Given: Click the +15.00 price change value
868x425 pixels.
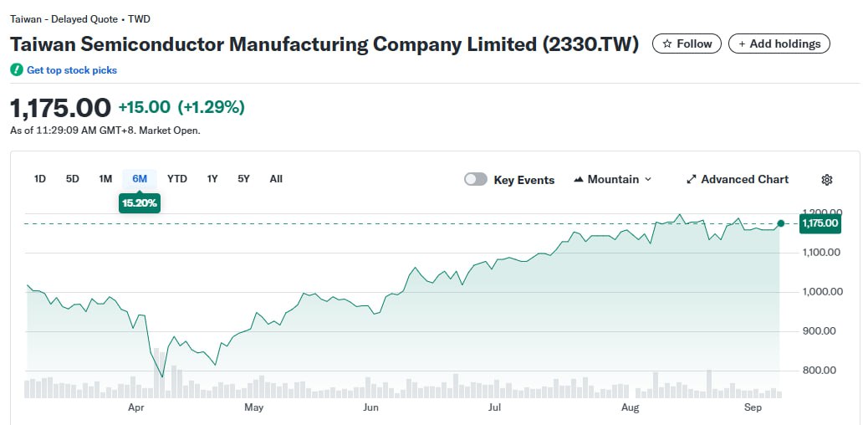Looking at the screenshot, I should tap(145, 107).
